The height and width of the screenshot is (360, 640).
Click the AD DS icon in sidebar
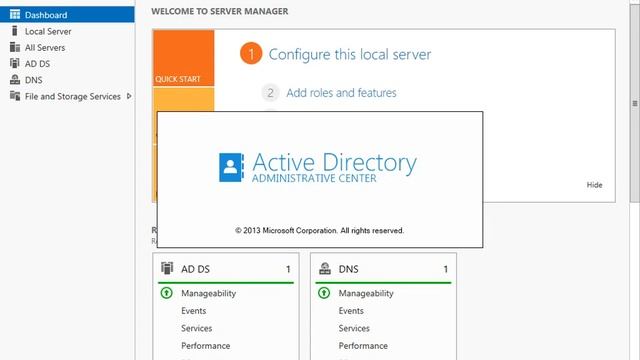tap(15, 63)
